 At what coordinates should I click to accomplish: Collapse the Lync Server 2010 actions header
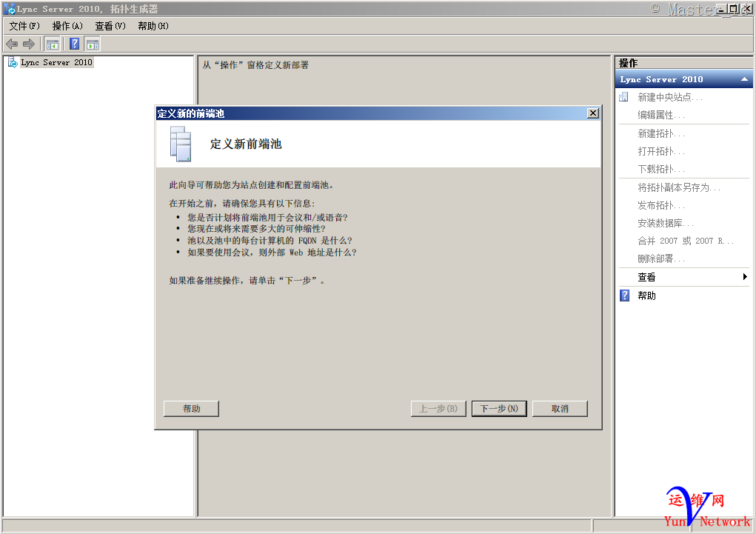tap(744, 79)
